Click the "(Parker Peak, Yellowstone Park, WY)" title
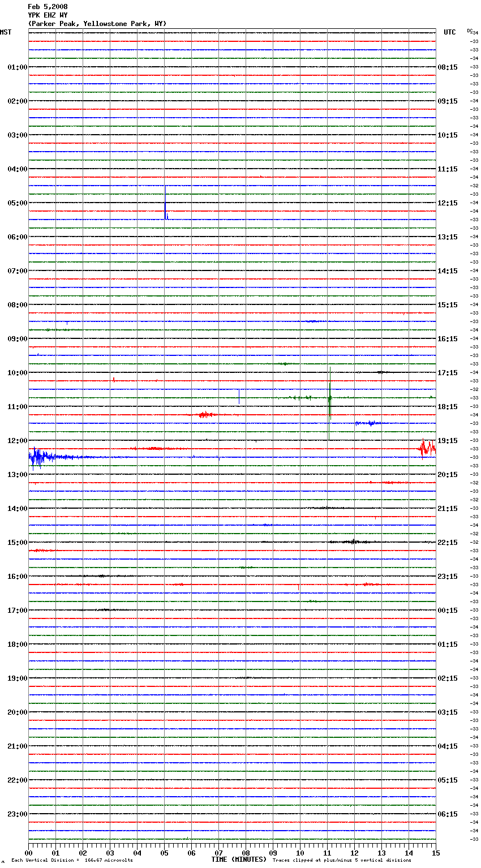 (x=97, y=24)
